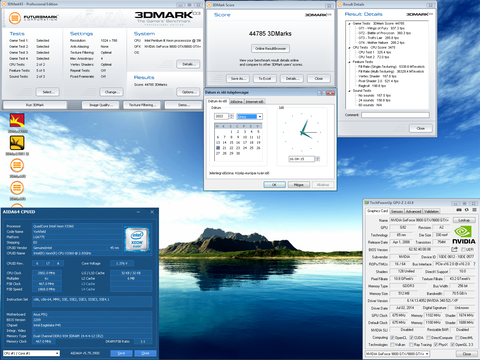The image size is (480, 360).
Task: Click the 3DMark03 title bar app icon
Action: coord(4,4)
